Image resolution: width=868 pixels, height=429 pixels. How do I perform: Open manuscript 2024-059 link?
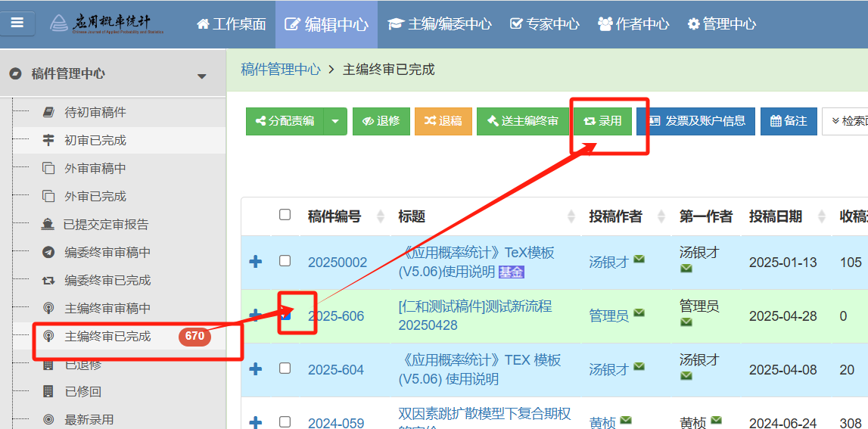pyautogui.click(x=336, y=424)
